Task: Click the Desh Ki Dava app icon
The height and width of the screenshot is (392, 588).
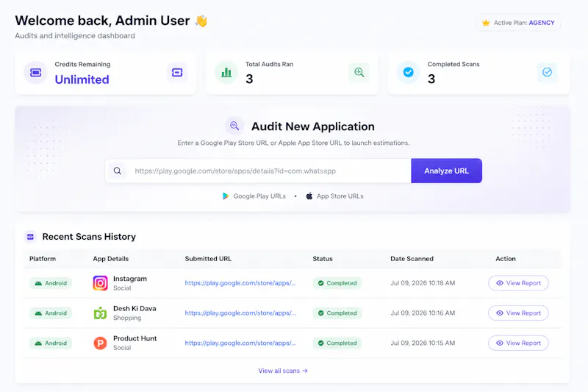Action: point(100,313)
